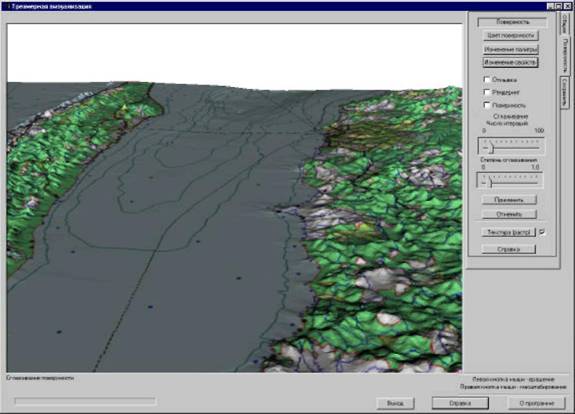Enable the "Рендеринг" checkbox

[x=487, y=92]
